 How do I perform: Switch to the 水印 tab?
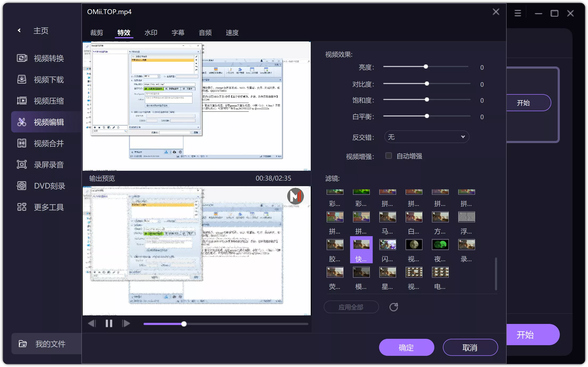click(x=151, y=32)
